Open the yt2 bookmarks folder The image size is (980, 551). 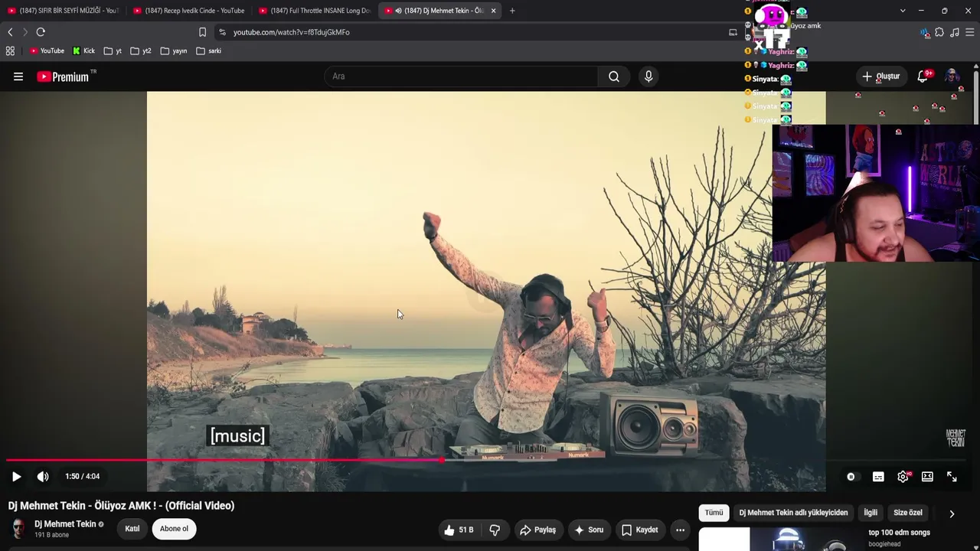click(141, 51)
